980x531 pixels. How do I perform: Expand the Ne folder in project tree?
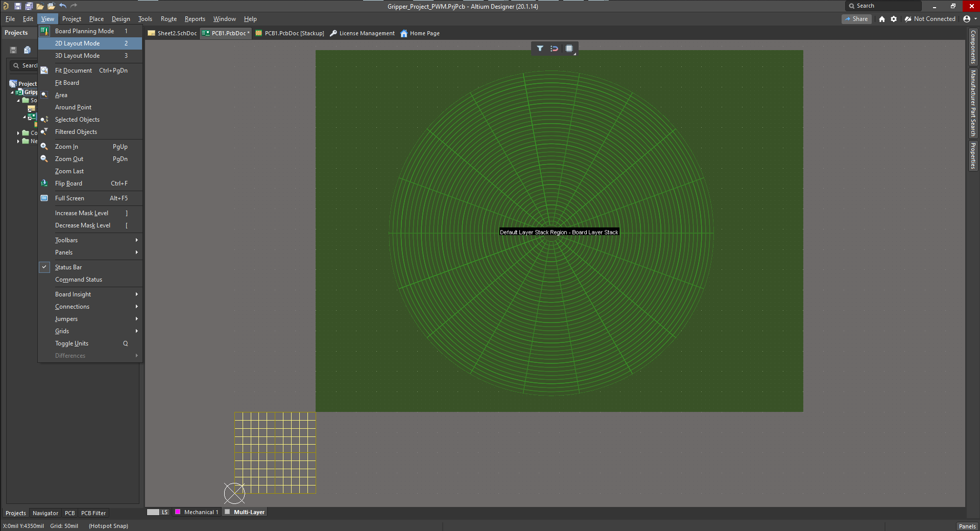pos(18,142)
